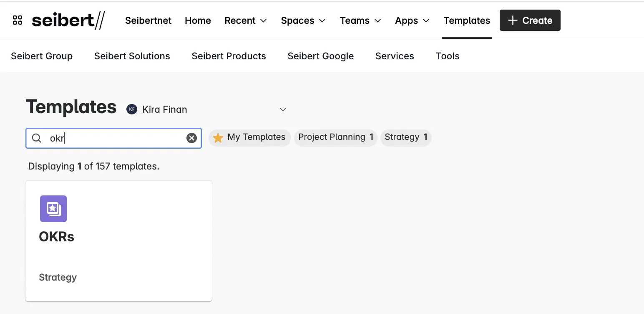The image size is (644, 314).
Task: Toggle the Project Planning filter chip
Action: tap(335, 137)
